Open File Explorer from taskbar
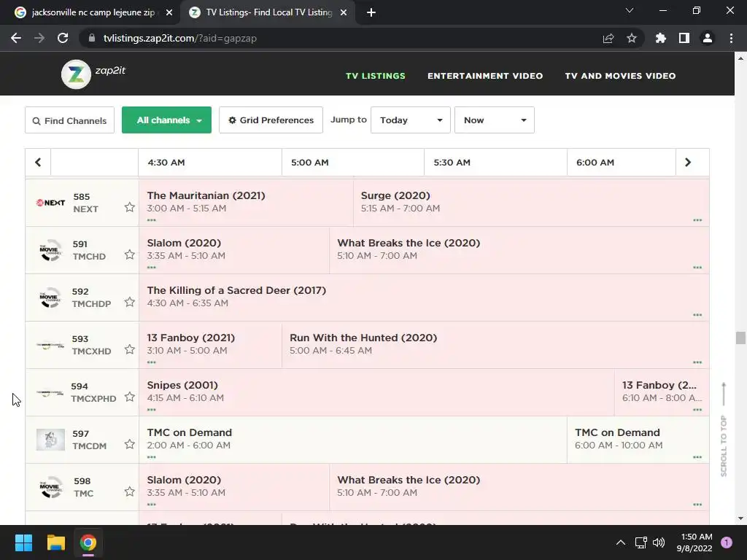 click(x=55, y=542)
